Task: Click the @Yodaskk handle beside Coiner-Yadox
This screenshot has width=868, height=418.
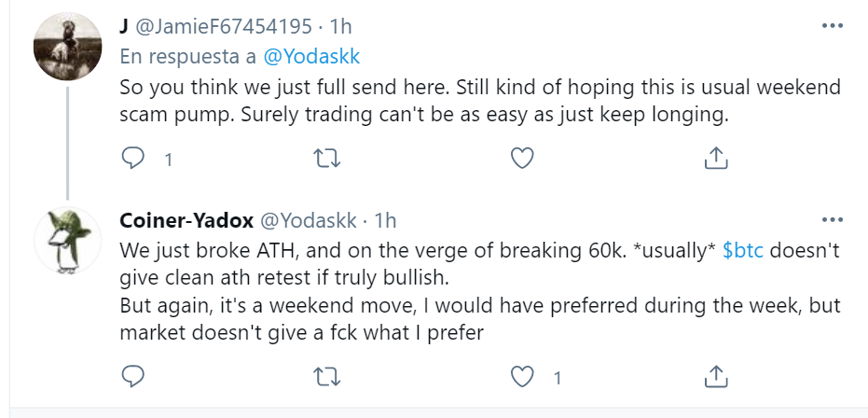Action: 309,221
